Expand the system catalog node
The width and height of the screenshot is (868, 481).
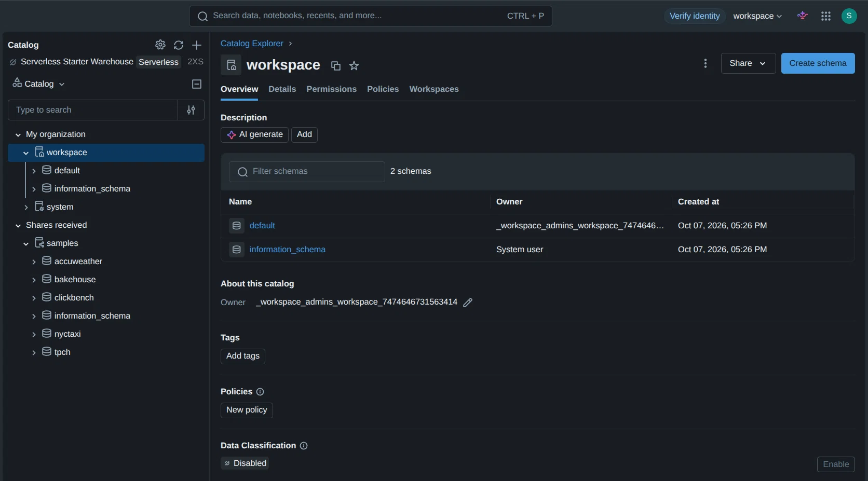tap(26, 208)
